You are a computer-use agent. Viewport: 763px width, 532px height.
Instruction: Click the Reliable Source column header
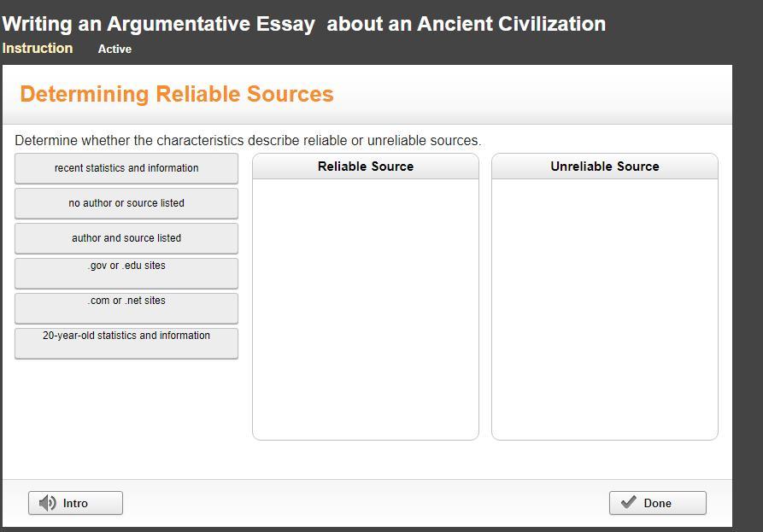tap(366, 167)
